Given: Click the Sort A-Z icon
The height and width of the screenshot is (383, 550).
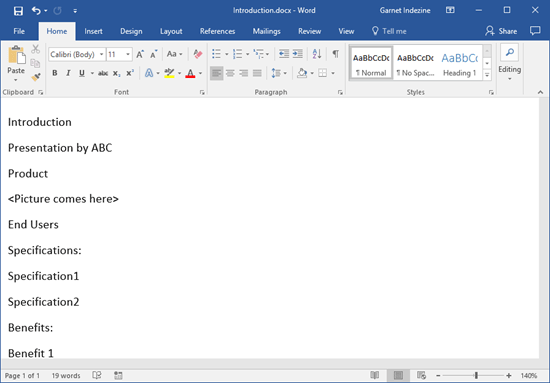Looking at the screenshot, I should [x=317, y=54].
